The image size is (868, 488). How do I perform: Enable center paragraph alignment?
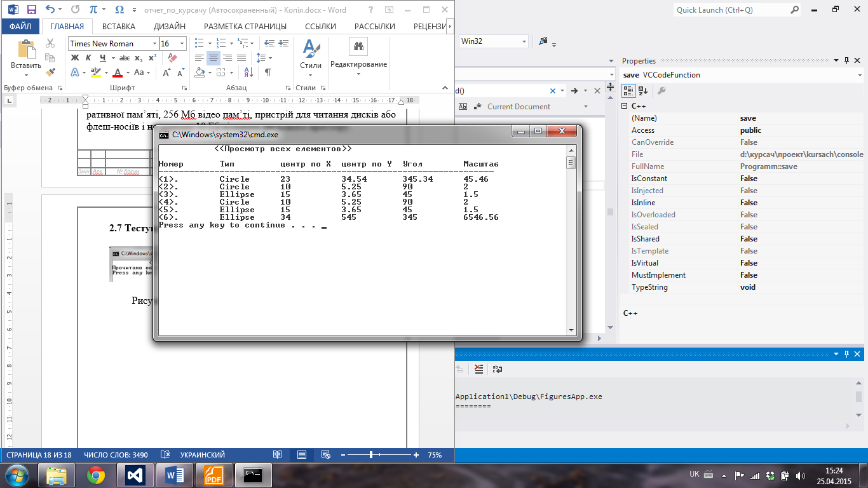[x=214, y=58]
